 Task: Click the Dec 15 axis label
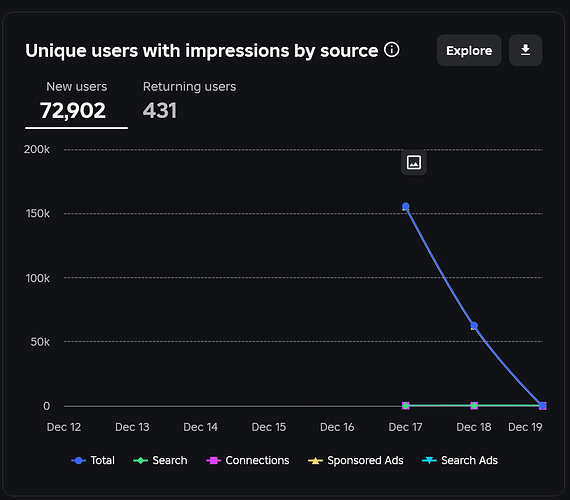(269, 427)
